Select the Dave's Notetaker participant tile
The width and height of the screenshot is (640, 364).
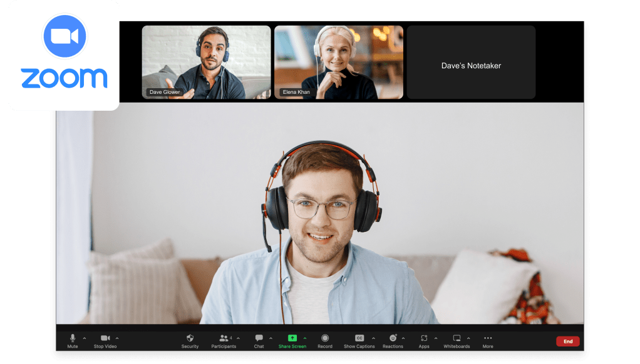pos(471,62)
